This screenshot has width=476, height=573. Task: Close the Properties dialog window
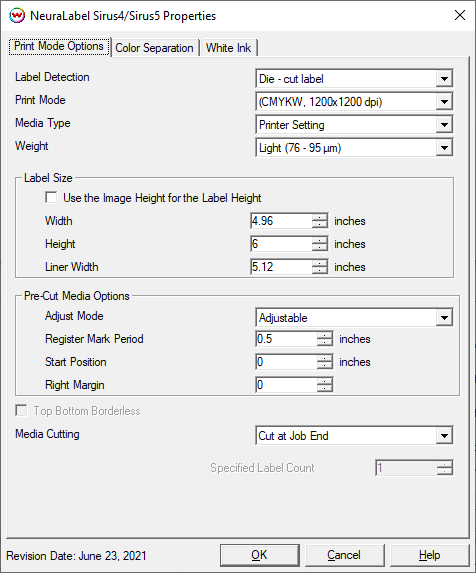pyautogui.click(x=460, y=15)
